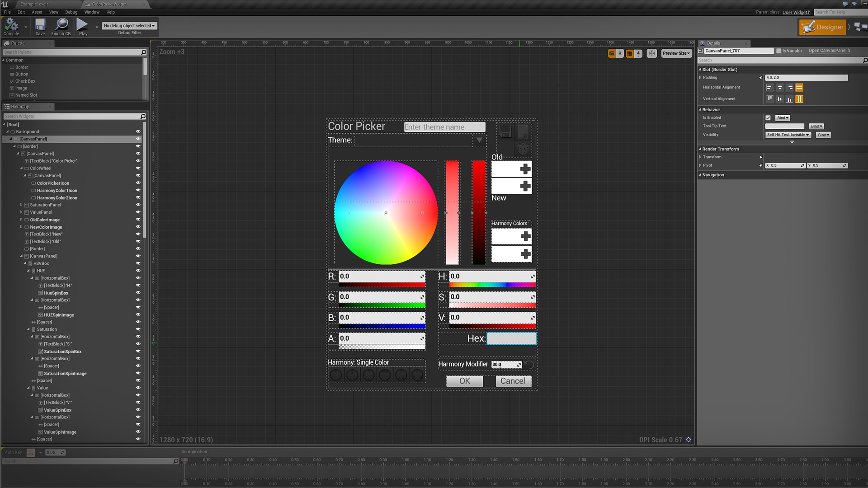Screen dimensions: 868x488
Task: Toggle visibility of the ColorWheel widget
Action: click(138, 168)
